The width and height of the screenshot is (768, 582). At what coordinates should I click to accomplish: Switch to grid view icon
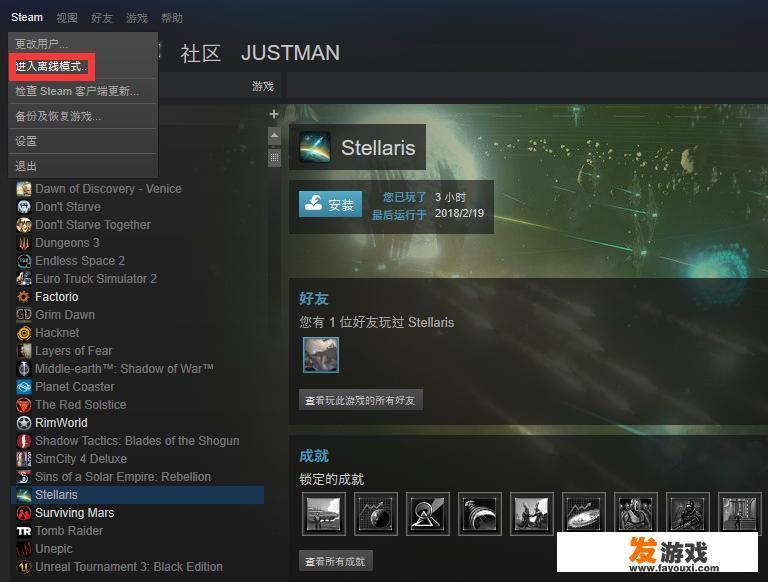274,158
